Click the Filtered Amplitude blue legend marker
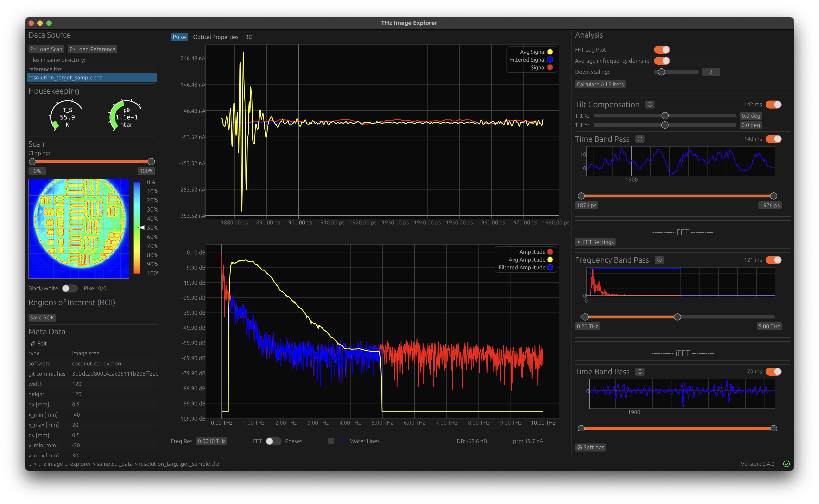 [x=550, y=267]
